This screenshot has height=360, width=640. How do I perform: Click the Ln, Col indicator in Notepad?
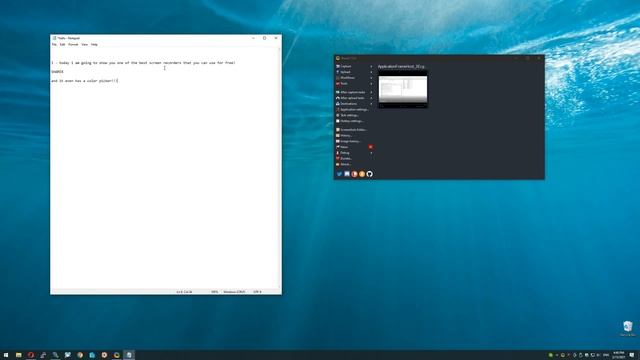coord(184,292)
